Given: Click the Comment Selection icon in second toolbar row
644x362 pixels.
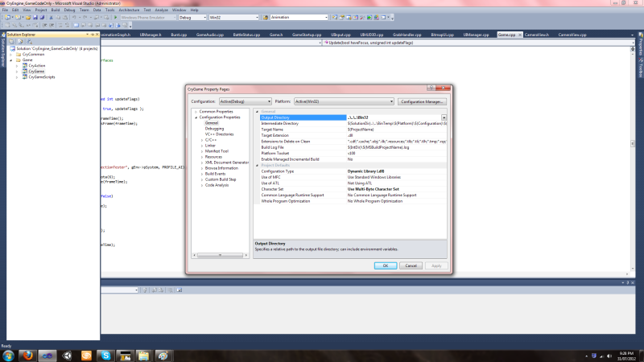Looking at the screenshot, I should (x=60, y=25).
